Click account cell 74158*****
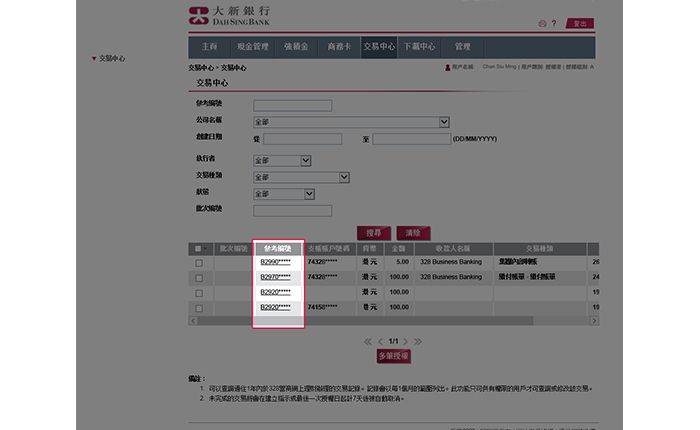The width and height of the screenshot is (700, 430). click(322, 307)
